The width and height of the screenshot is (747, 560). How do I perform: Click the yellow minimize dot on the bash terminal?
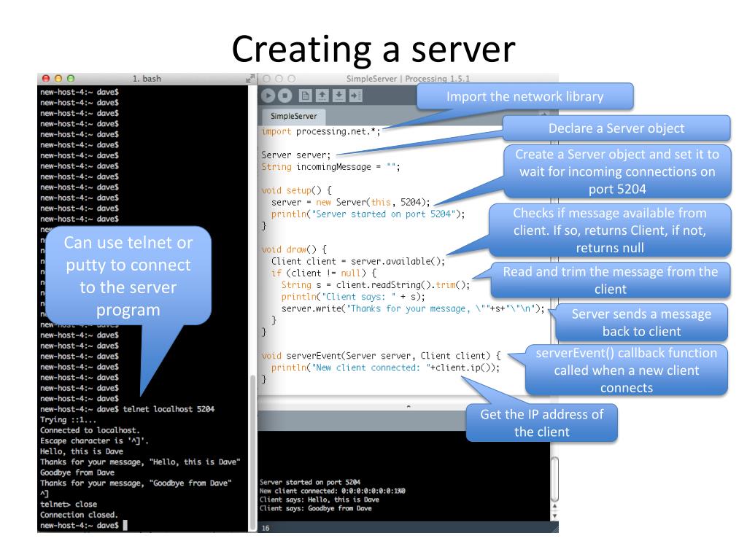click(x=58, y=79)
